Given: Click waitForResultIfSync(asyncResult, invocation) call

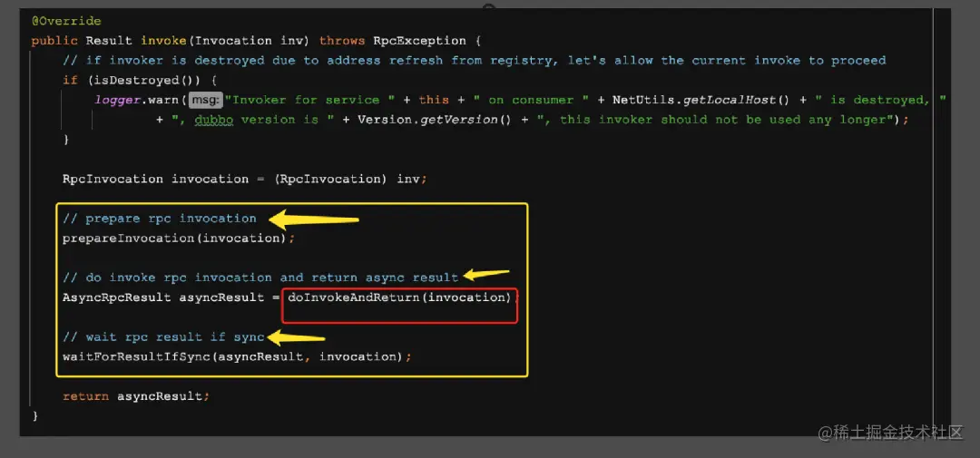Looking at the screenshot, I should 234,356.
